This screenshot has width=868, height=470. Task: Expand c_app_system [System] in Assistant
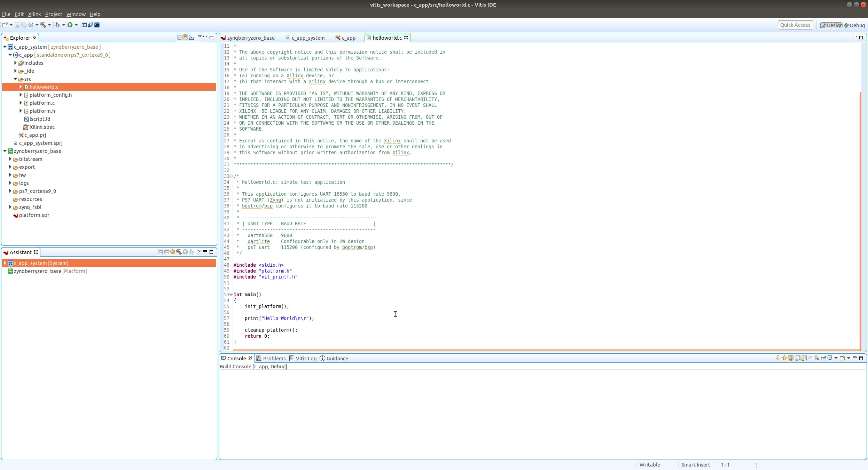pos(5,263)
